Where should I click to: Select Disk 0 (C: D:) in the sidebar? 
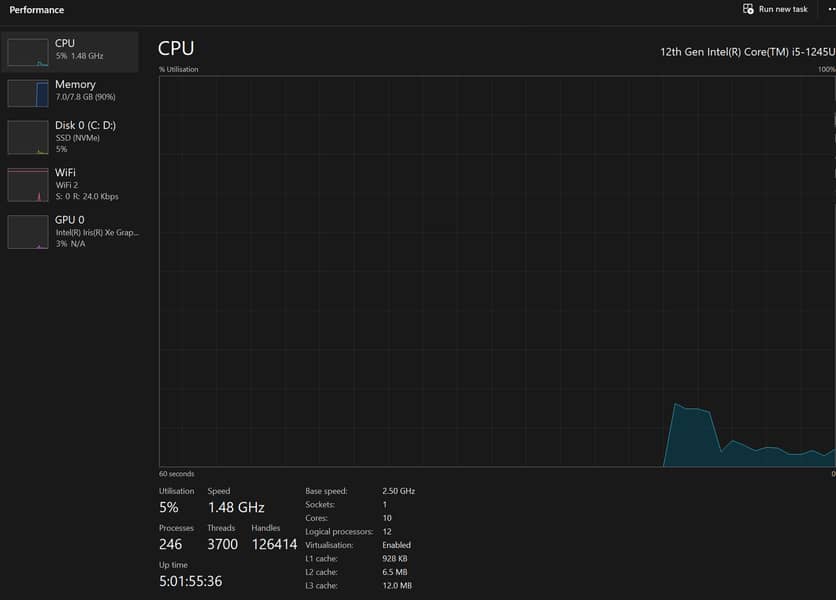click(x=70, y=137)
